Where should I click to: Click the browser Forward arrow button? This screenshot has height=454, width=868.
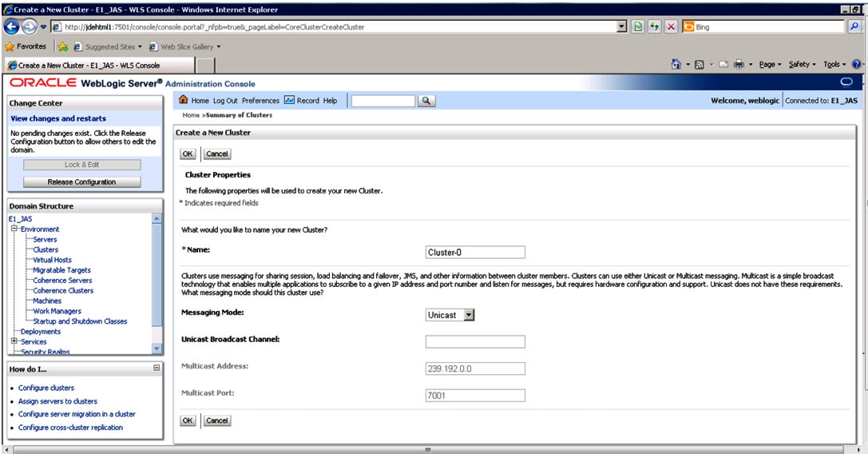(30, 26)
